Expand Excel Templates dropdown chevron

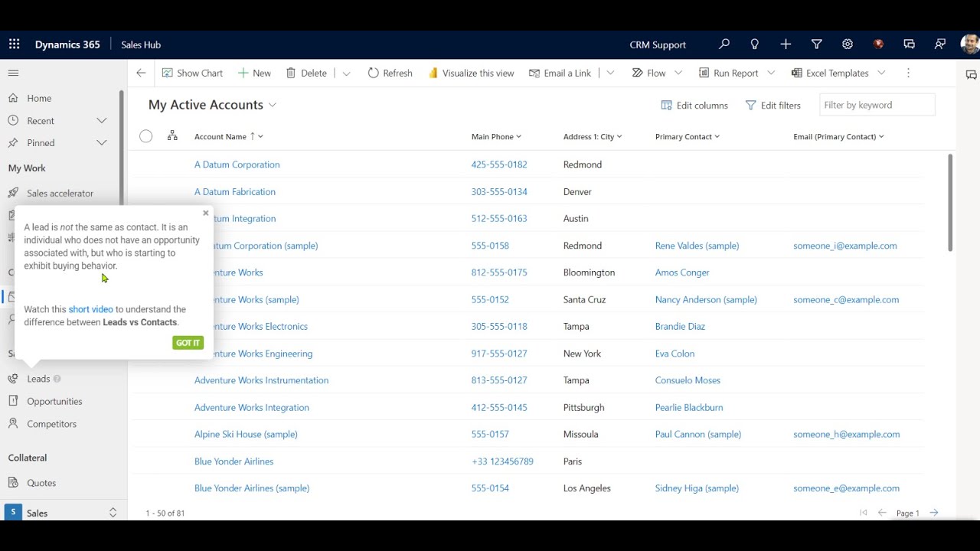click(881, 73)
